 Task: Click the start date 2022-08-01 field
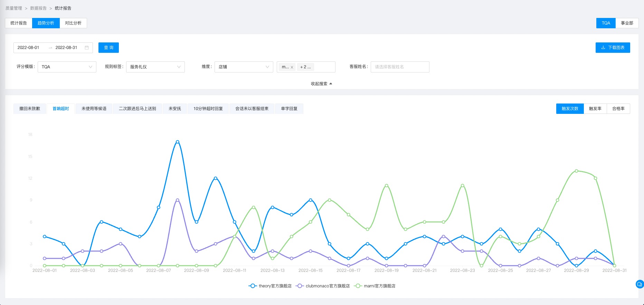(28, 48)
